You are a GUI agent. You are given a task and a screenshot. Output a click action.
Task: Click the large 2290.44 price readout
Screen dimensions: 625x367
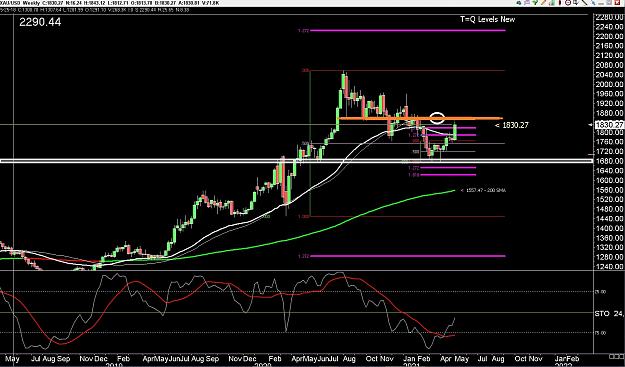pyautogui.click(x=40, y=22)
